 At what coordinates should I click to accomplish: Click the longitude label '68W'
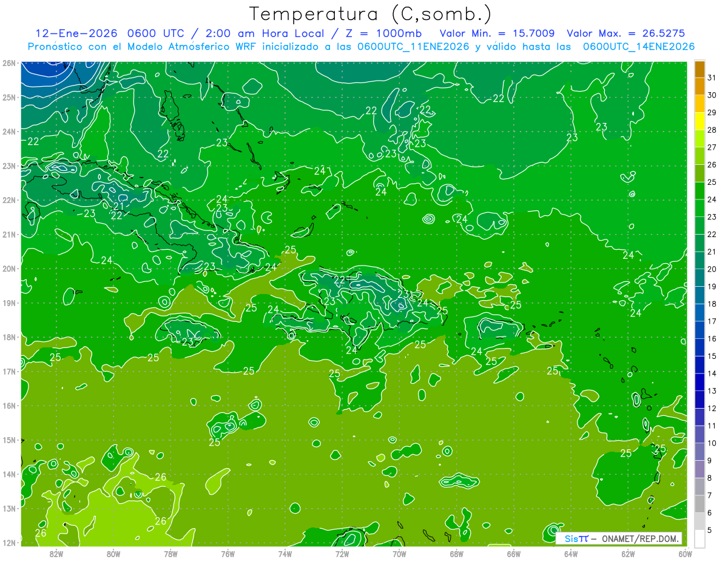coord(456,554)
